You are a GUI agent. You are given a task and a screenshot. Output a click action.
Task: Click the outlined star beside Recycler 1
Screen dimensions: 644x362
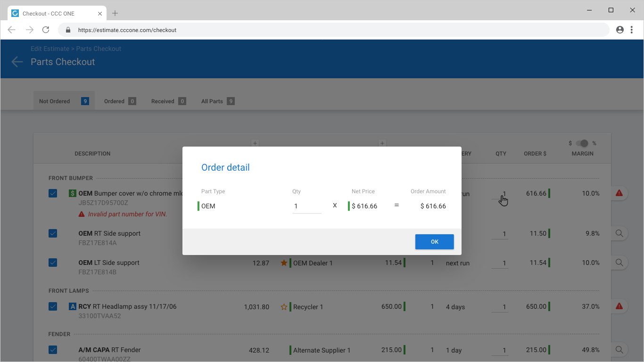point(284,307)
